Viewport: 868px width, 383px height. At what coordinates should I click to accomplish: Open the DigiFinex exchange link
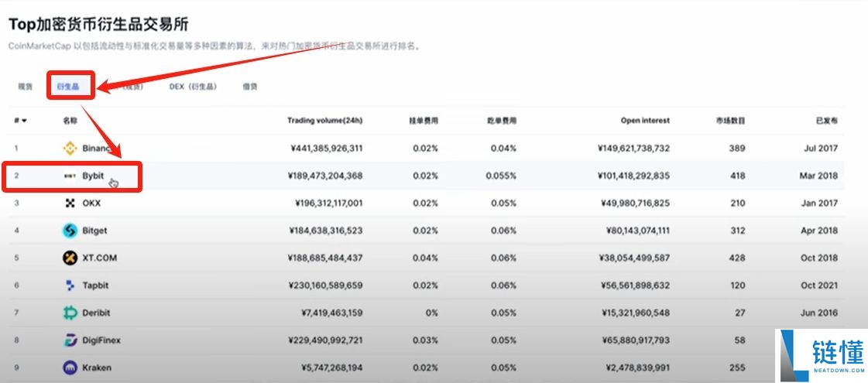101,340
